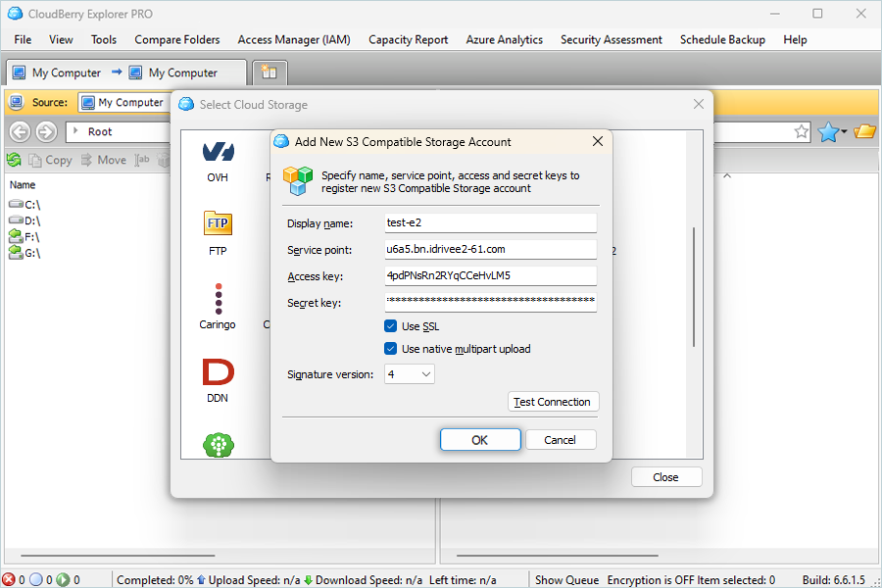This screenshot has width=882, height=588.
Task: Open the Compare Folders menu
Action: [177, 40]
